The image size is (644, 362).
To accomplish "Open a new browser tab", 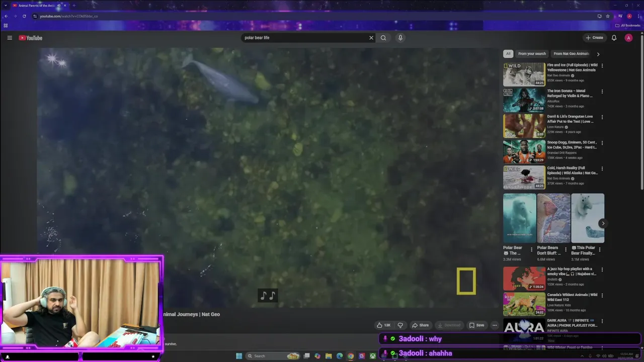I will tap(73, 6).
